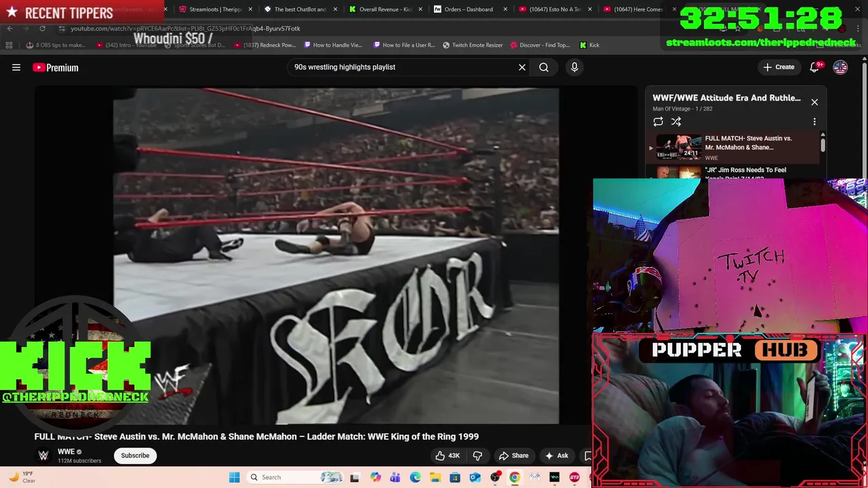Image resolution: width=868 pixels, height=488 pixels.
Task: Dislike the Steve Austin ladder match video
Action: 477,455
